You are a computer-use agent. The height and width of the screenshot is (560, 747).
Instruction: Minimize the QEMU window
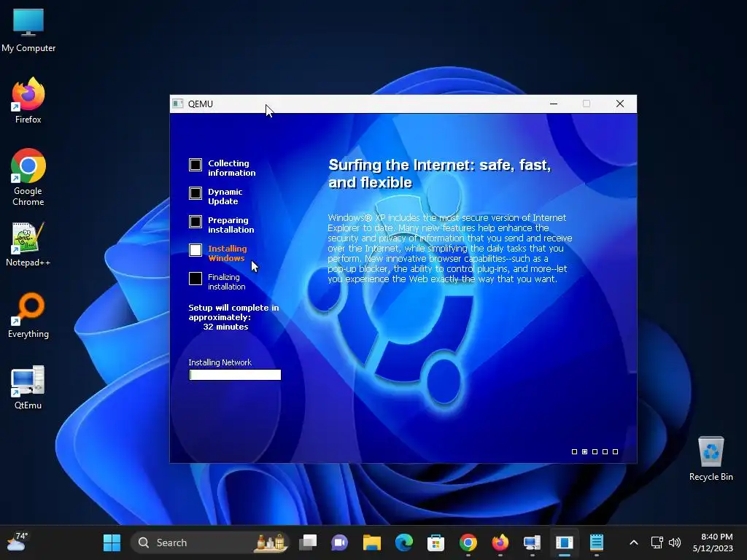point(554,104)
